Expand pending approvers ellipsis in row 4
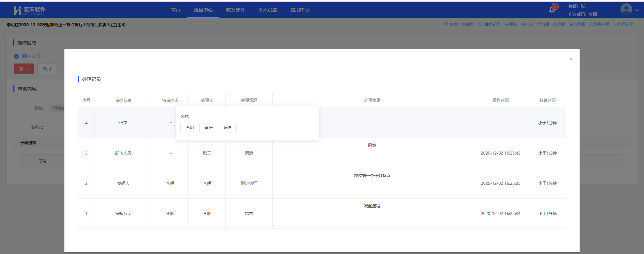Viewport: 644px width, 254px height. 170,123
